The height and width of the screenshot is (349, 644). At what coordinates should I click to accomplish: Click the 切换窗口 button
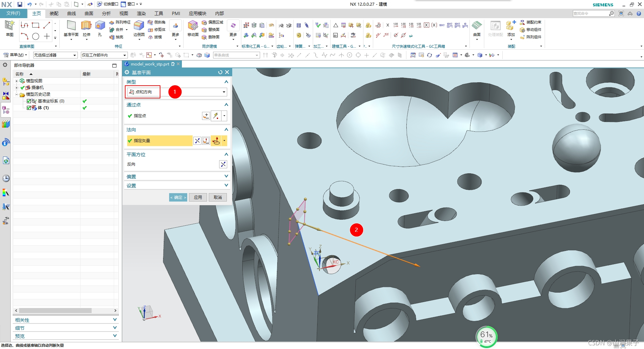coord(108,4)
